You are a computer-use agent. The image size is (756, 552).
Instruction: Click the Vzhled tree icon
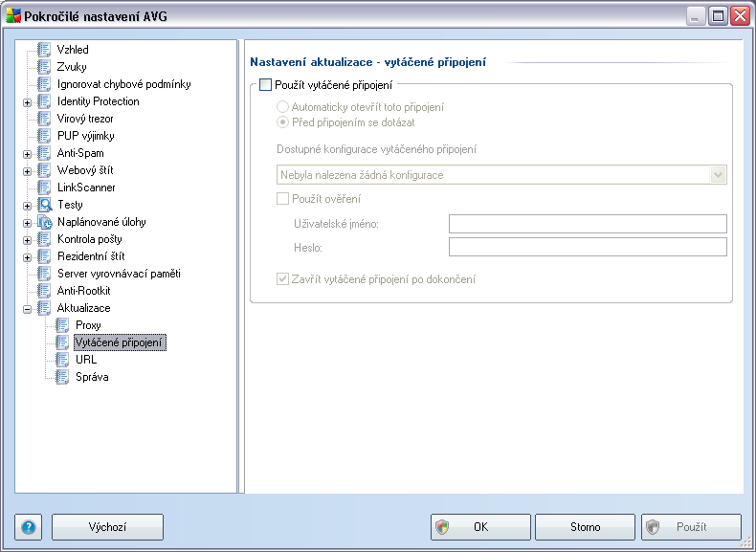[44, 50]
